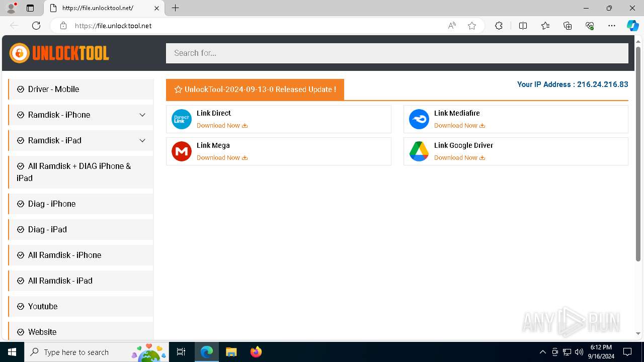Image resolution: width=644 pixels, height=362 pixels.
Task: Click Download Now under Link Direct
Action: [222, 126]
